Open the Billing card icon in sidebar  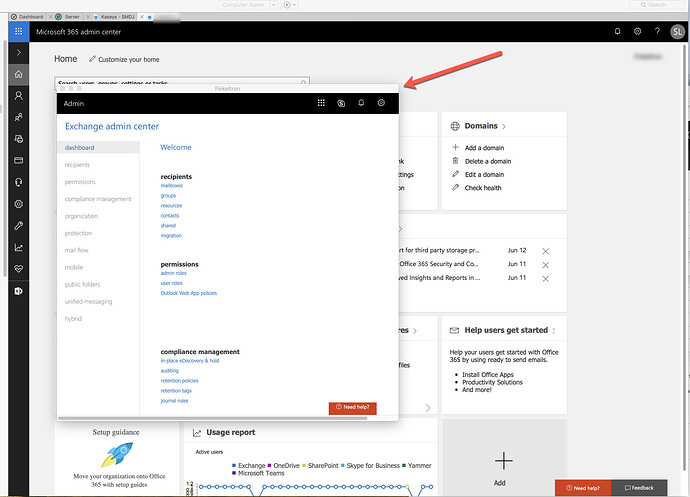click(19, 160)
